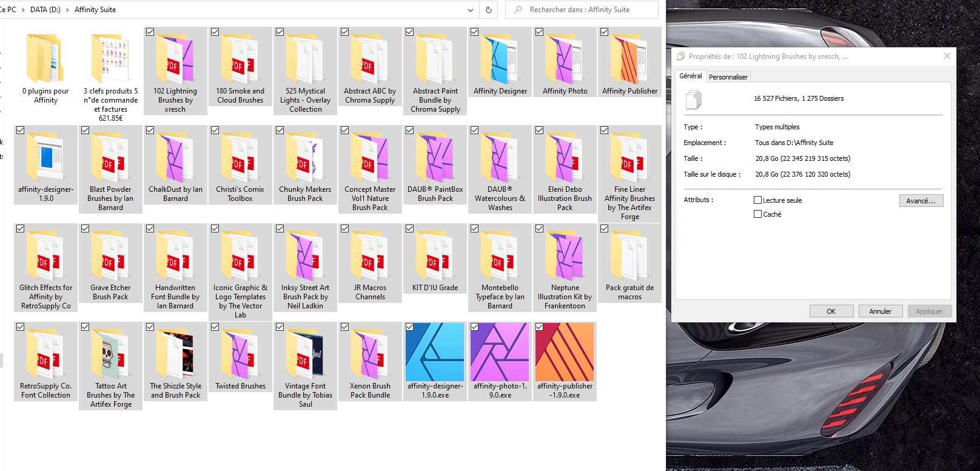Select the Affinity Publisher folder icon

coord(629,59)
